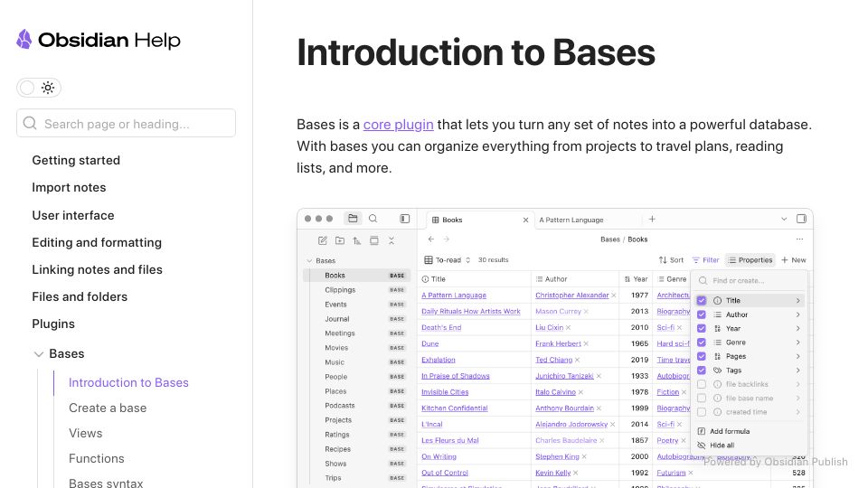
Task: Go to the Getting started section
Action: pyautogui.click(x=76, y=161)
